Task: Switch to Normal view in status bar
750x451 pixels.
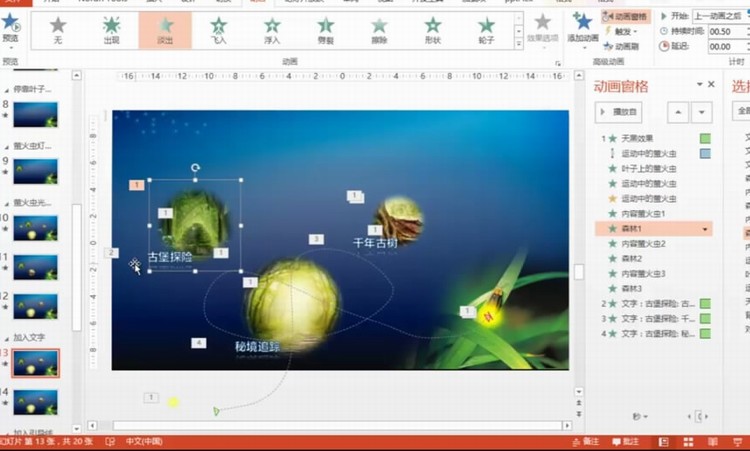Action: tap(663, 442)
